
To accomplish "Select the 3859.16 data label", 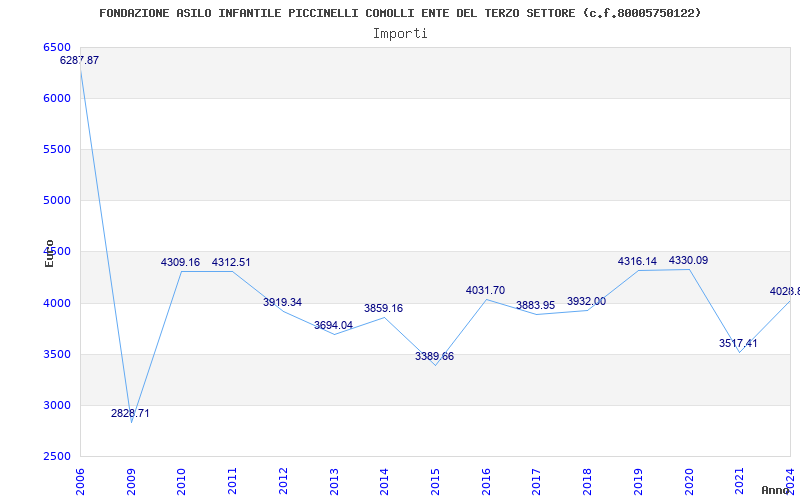I will pos(383,308).
